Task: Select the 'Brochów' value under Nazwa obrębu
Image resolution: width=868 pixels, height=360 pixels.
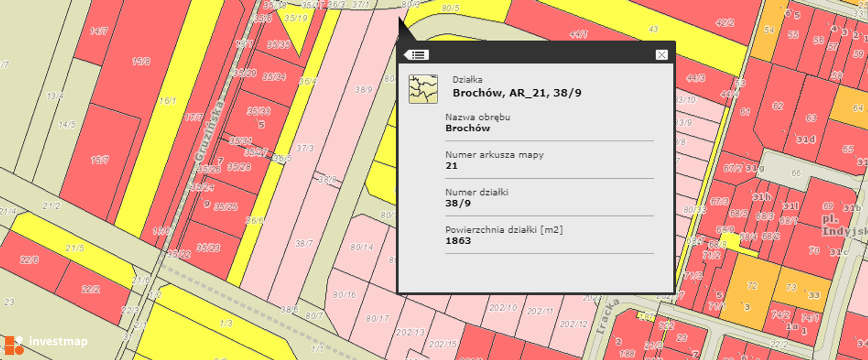Action: 468,128
